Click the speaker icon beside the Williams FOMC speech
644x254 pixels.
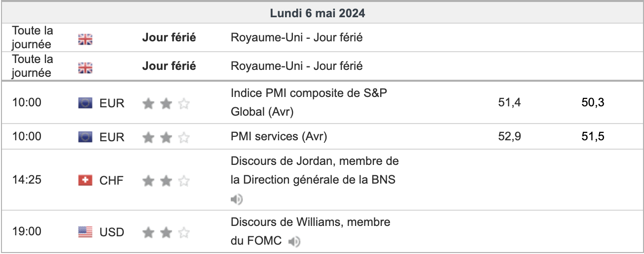294,242
